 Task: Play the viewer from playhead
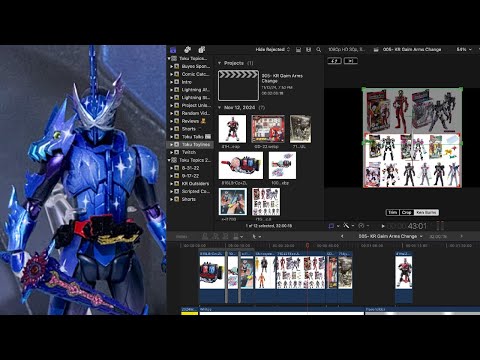[383, 226]
